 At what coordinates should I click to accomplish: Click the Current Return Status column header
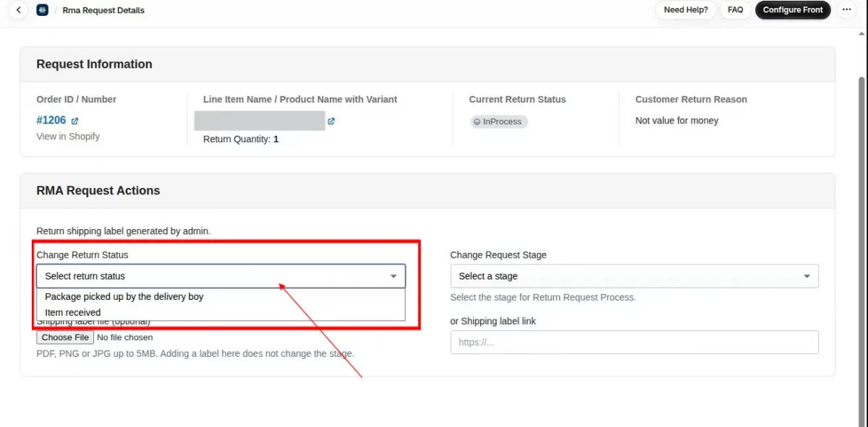(x=518, y=100)
